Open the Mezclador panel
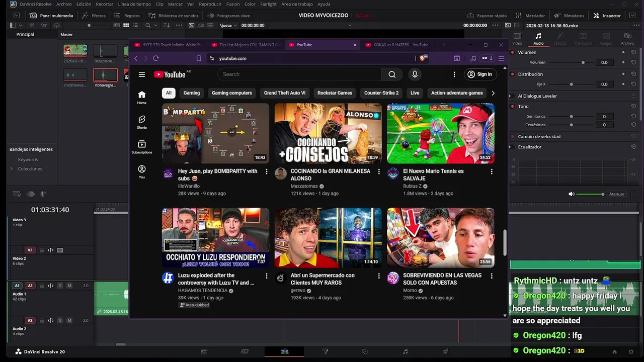This screenshot has width=644, height=362. click(x=530, y=16)
